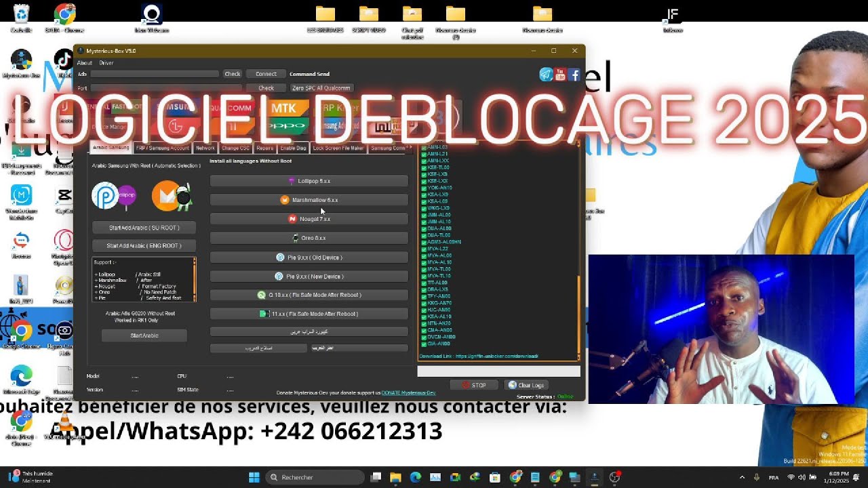Screen dimensions: 868x488
Task: Switch to the Lock Screen File Maker tab
Action: tap(338, 148)
